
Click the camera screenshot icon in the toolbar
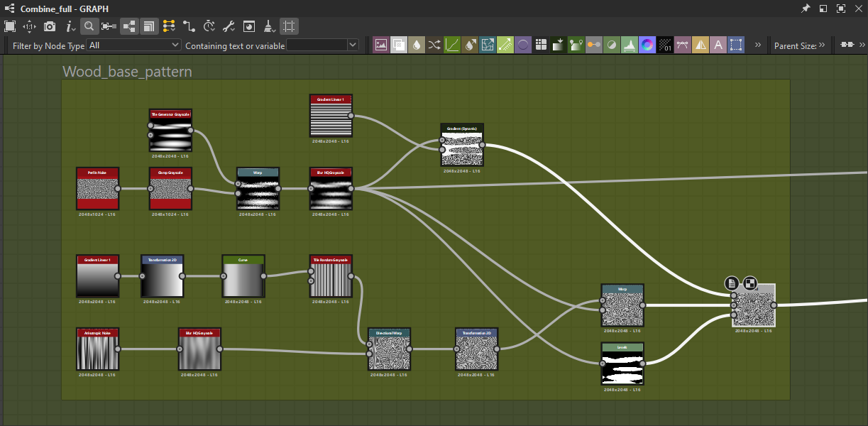pyautogui.click(x=50, y=27)
